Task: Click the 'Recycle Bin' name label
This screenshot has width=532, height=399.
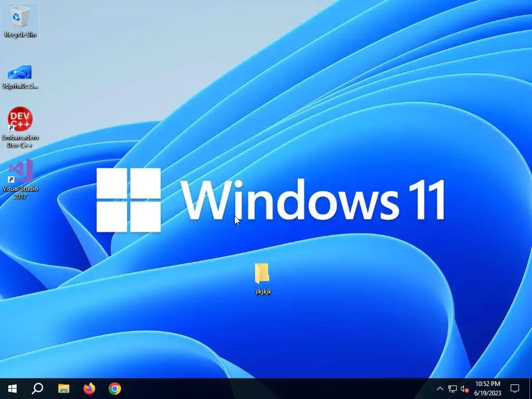Action: click(20, 34)
